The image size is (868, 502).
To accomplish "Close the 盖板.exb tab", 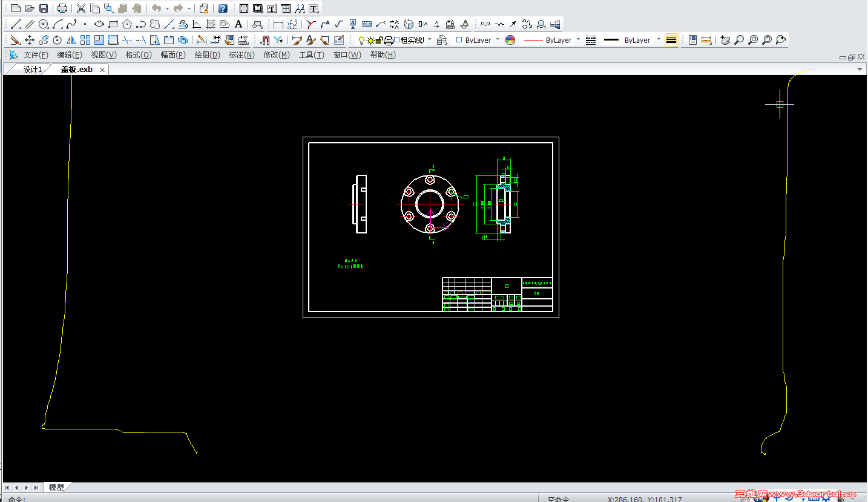I will (102, 70).
